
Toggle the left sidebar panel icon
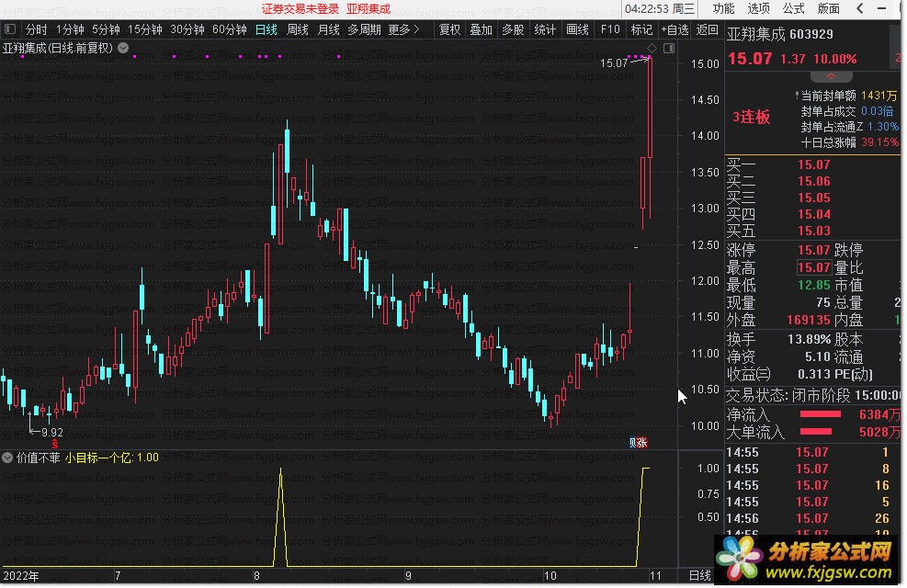click(x=10, y=28)
